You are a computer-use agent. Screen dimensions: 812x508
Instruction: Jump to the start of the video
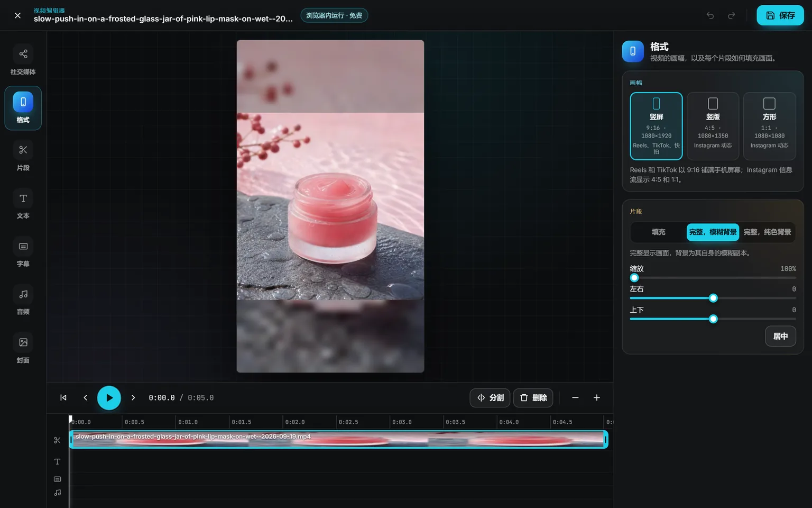pos(63,398)
